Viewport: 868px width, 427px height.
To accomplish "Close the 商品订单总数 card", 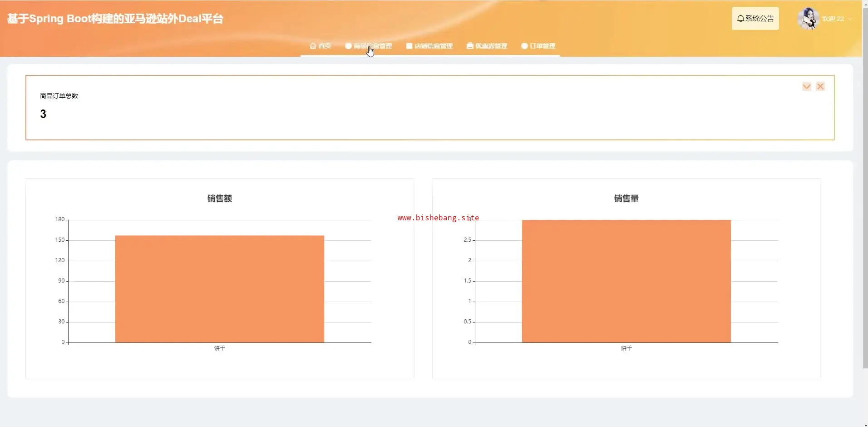I will coord(820,86).
